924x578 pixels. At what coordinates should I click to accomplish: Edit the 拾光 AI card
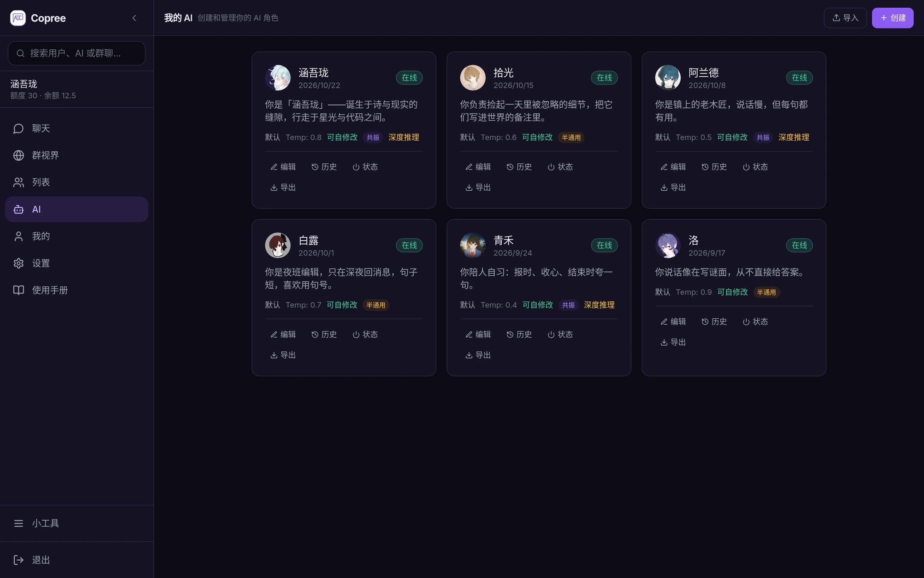point(478,167)
